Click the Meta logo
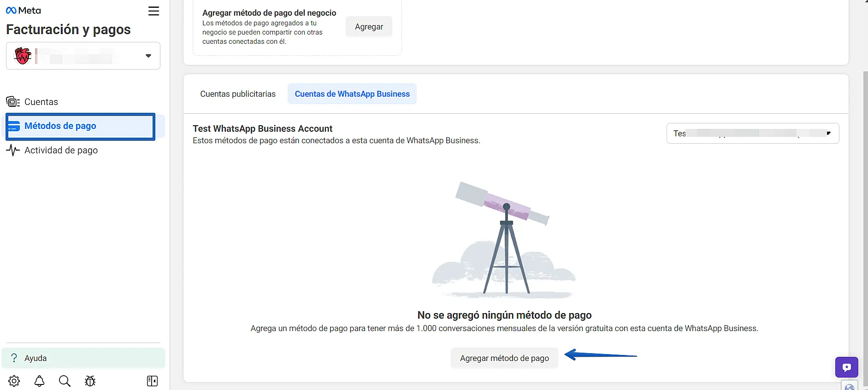Screen dimensions: 868x390 coord(24,11)
